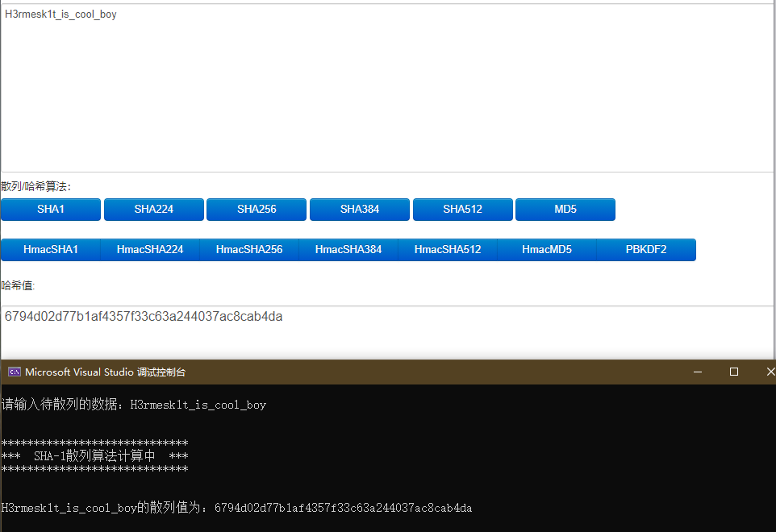Image resolution: width=776 pixels, height=532 pixels.
Task: Select the SHA224 hash algorithm button
Action: [x=153, y=209]
